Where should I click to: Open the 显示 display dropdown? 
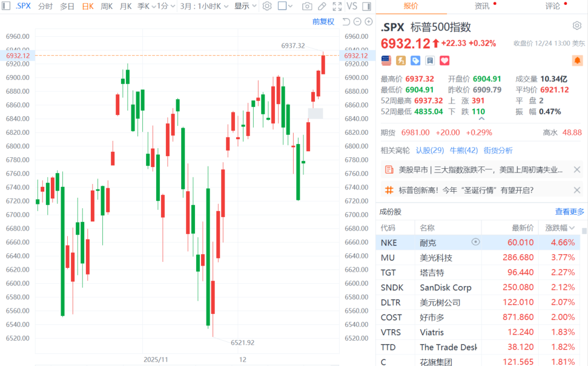pyautogui.click(x=246, y=6)
